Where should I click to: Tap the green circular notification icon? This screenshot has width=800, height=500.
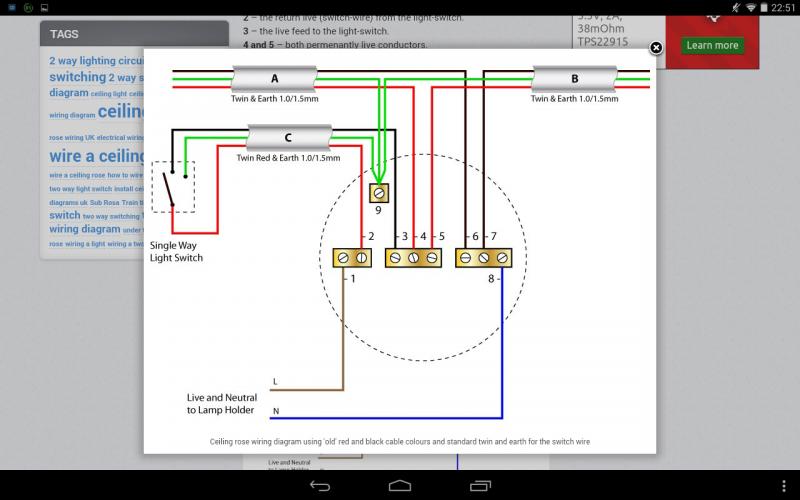click(x=29, y=7)
